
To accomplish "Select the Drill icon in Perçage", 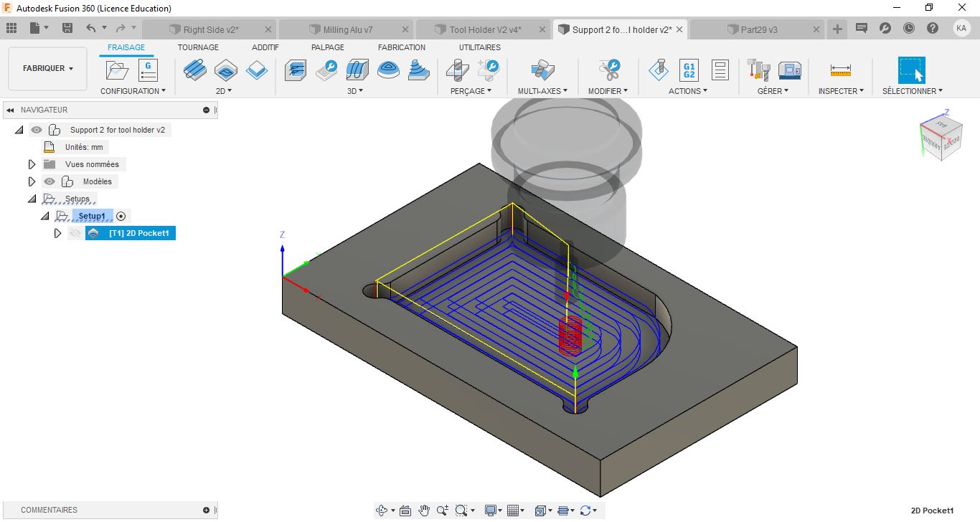I will click(x=457, y=70).
